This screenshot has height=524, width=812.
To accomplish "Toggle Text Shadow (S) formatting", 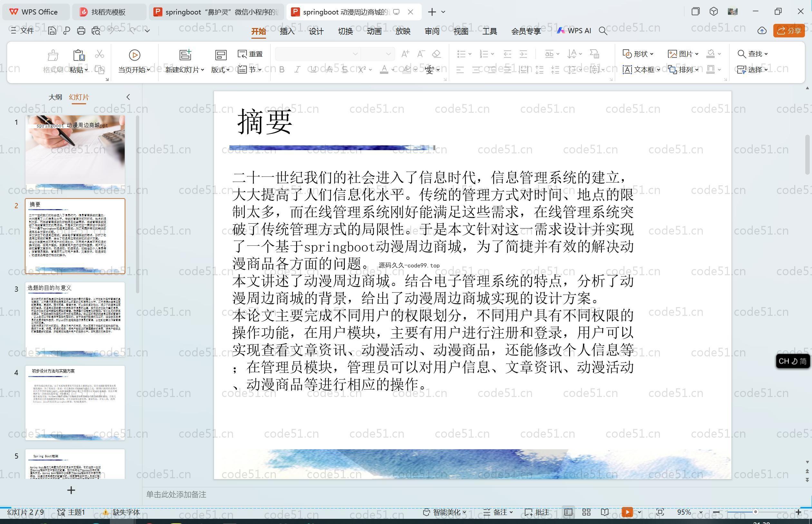I will pyautogui.click(x=345, y=70).
